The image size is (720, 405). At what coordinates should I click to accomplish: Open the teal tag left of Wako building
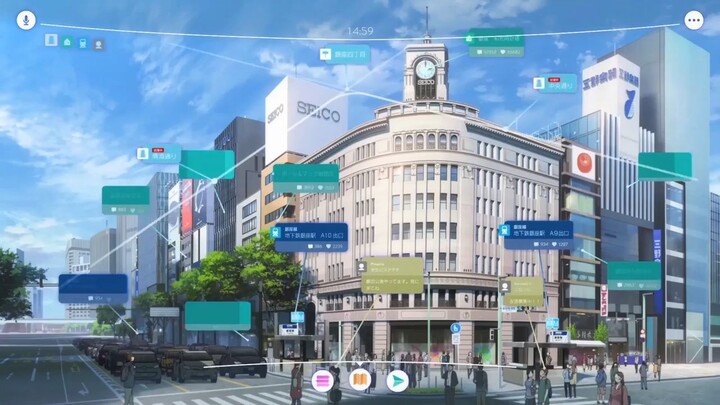click(x=306, y=178)
